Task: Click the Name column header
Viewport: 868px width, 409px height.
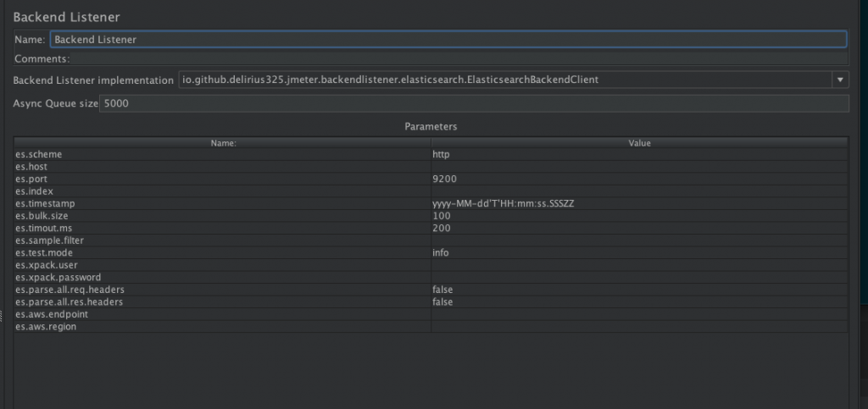Action: pyautogui.click(x=223, y=143)
